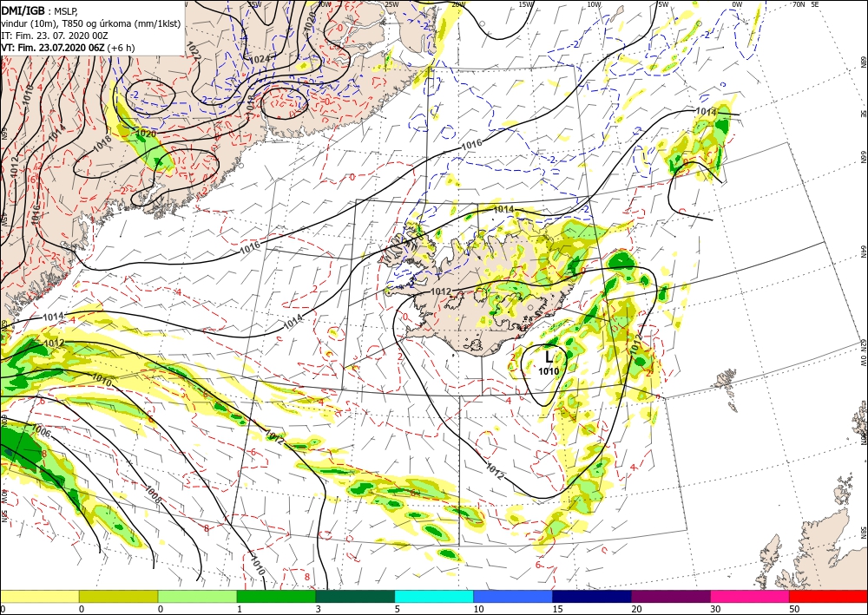
Task: Select the pink 30–50 mm legend swatch
Action: point(750,596)
